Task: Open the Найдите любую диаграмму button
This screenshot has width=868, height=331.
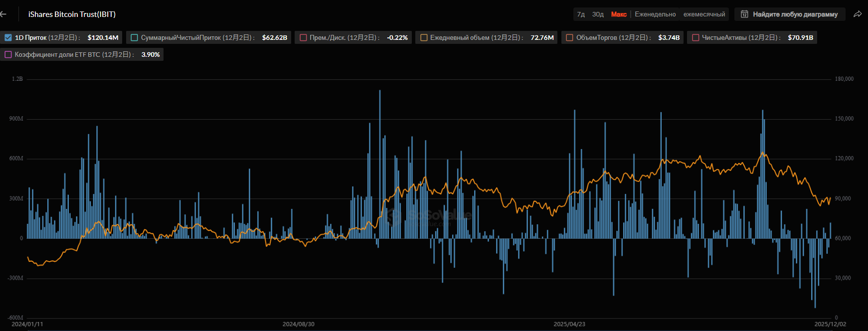Action: 795,14
